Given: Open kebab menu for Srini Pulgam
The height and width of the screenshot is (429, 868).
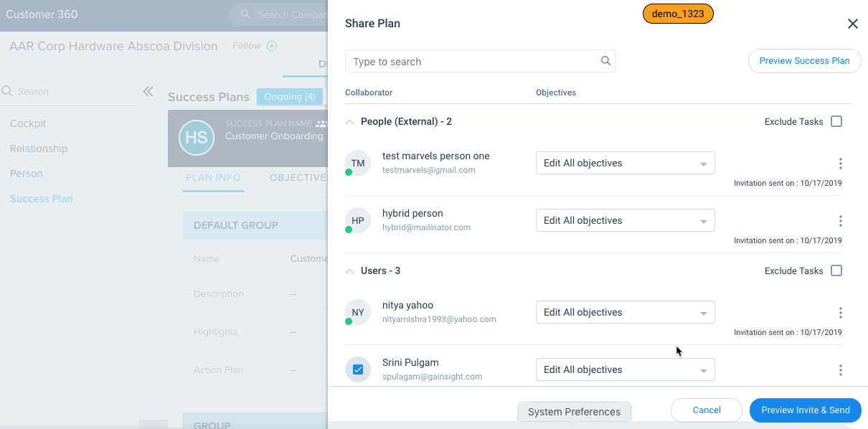Looking at the screenshot, I should click(x=840, y=370).
